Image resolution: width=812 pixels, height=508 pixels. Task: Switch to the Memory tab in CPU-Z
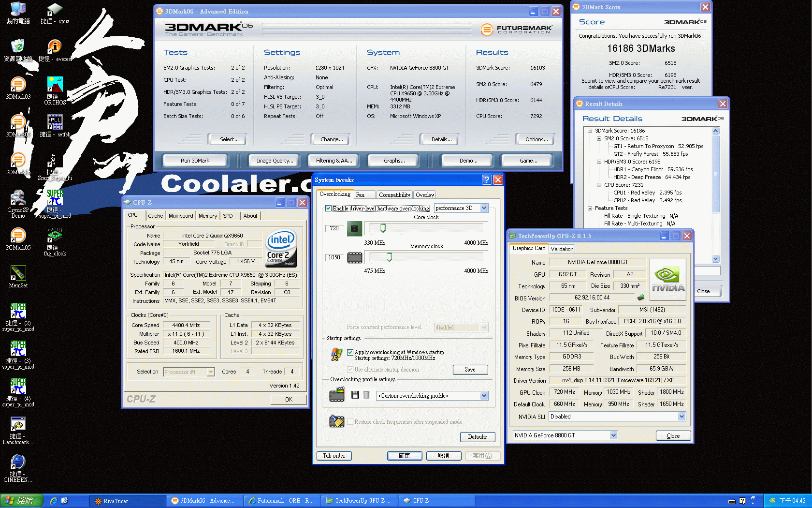click(x=208, y=216)
